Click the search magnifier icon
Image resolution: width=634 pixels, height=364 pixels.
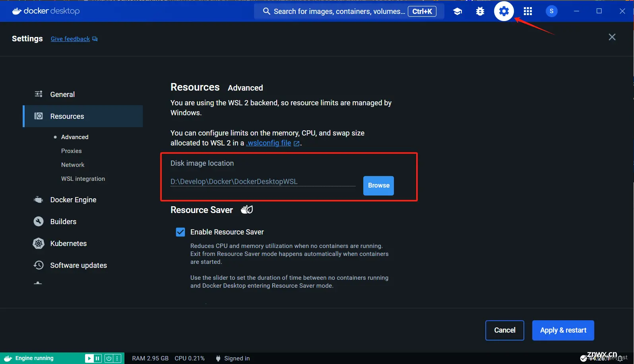coord(266,11)
